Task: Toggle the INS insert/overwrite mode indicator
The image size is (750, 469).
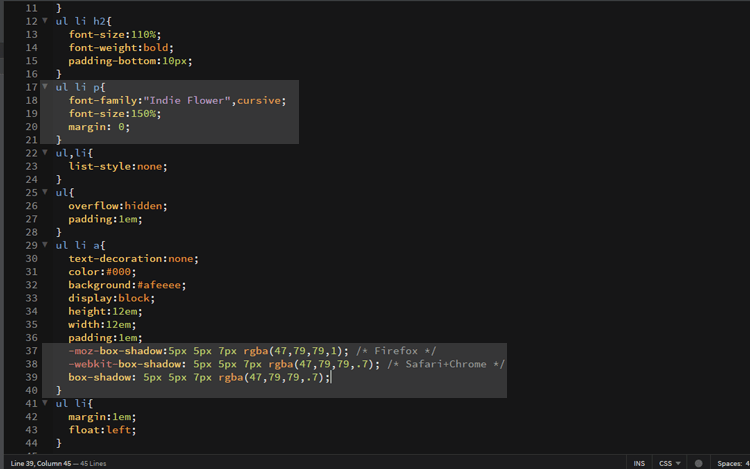Action: [x=639, y=463]
